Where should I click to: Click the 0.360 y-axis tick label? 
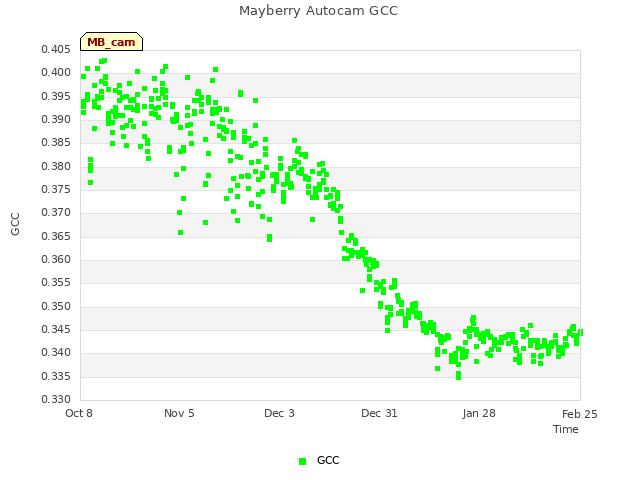(56, 260)
